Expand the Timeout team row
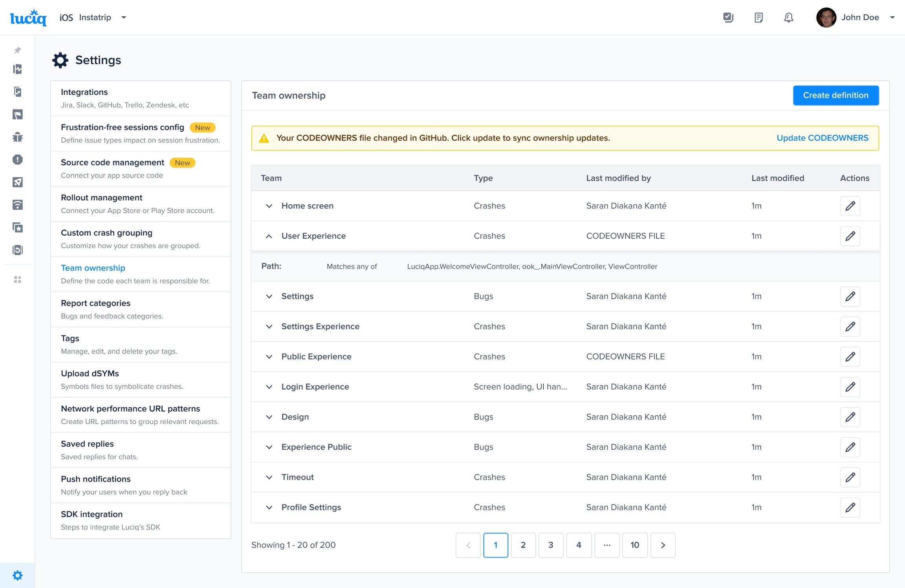This screenshot has width=905, height=588. point(269,477)
